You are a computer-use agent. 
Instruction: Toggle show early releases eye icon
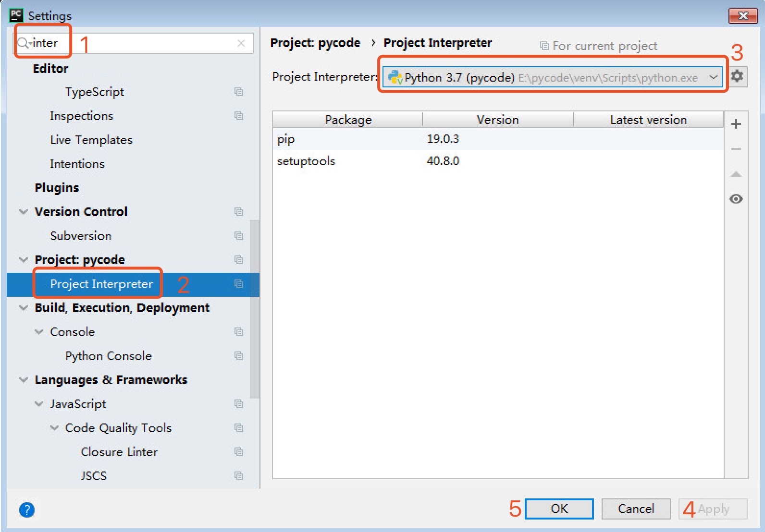point(736,199)
